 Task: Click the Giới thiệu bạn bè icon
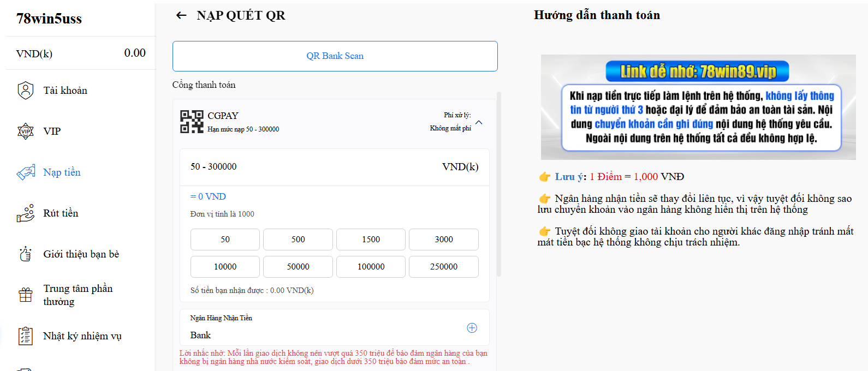pos(26,254)
